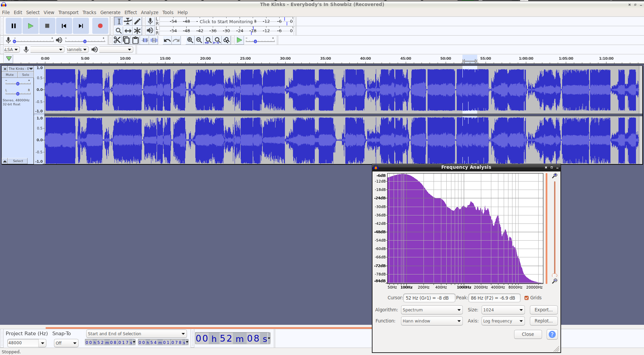Start playback with the green Play button
Screen dimensions: 644x355
(x=31, y=26)
